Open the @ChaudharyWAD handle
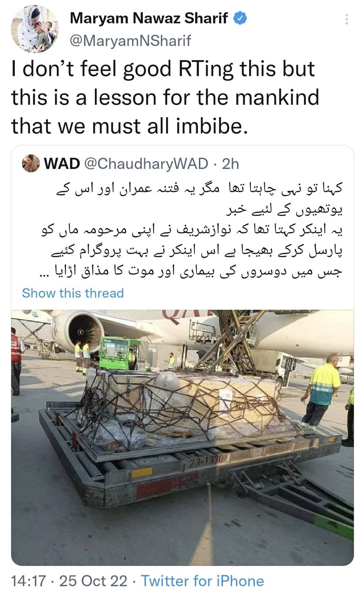This screenshot has width=364, height=599. (x=146, y=164)
